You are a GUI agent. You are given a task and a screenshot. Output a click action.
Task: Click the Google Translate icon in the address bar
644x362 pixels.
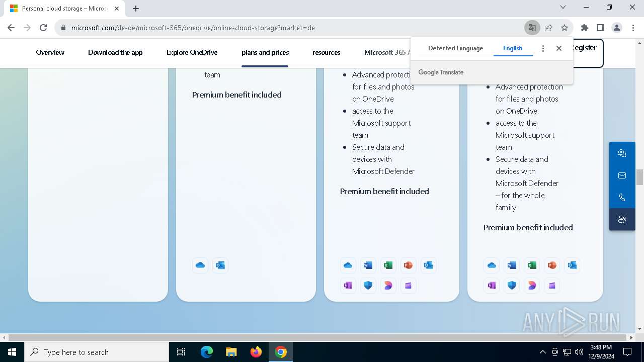pyautogui.click(x=532, y=28)
